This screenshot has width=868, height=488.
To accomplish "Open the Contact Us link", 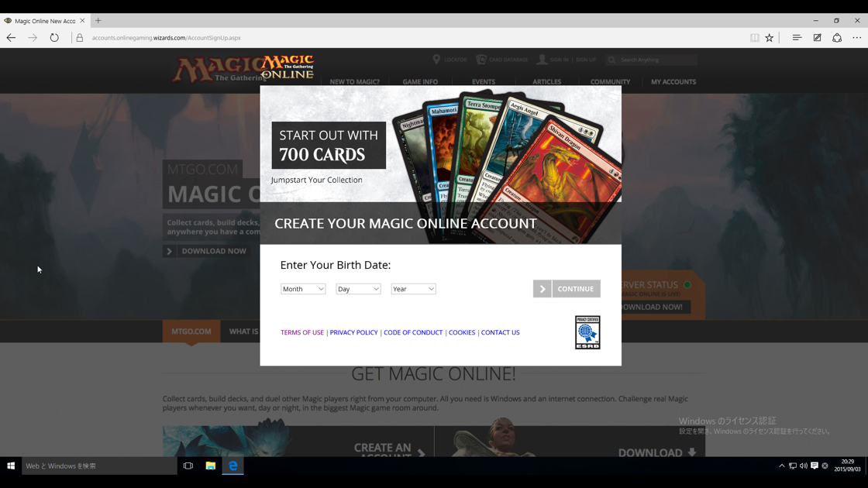I will (501, 332).
